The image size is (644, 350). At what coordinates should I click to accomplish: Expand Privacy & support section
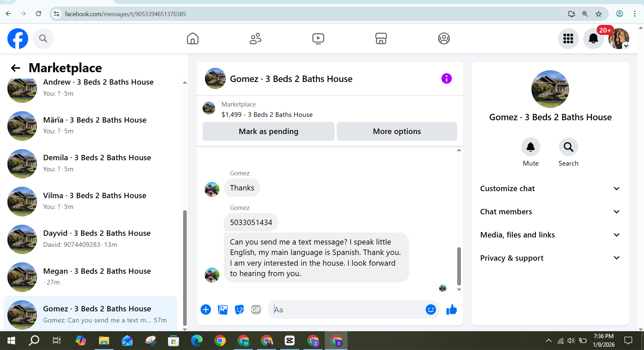point(550,258)
